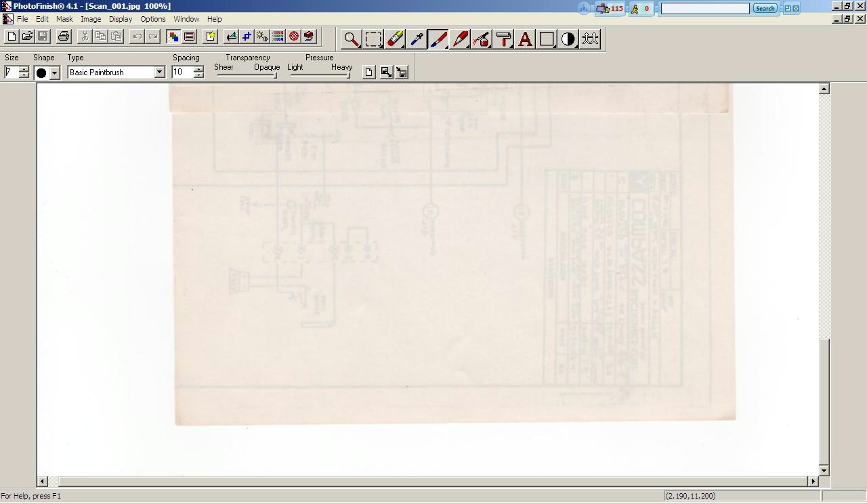Open the File menu

tap(22, 19)
